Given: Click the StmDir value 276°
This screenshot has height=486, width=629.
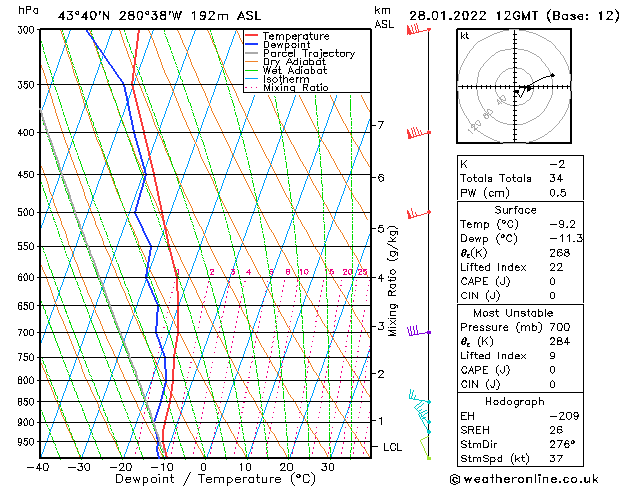Looking at the screenshot, I should (562, 444).
